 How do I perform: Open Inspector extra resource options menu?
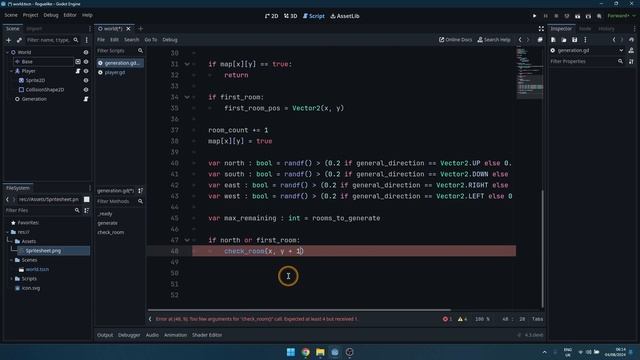585,40
